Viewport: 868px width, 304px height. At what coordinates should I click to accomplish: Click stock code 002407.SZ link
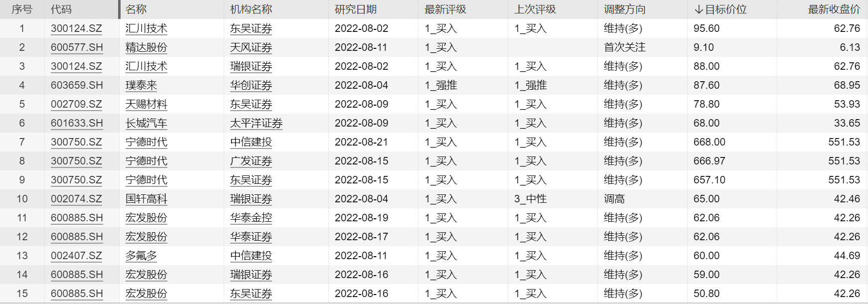tap(76, 256)
